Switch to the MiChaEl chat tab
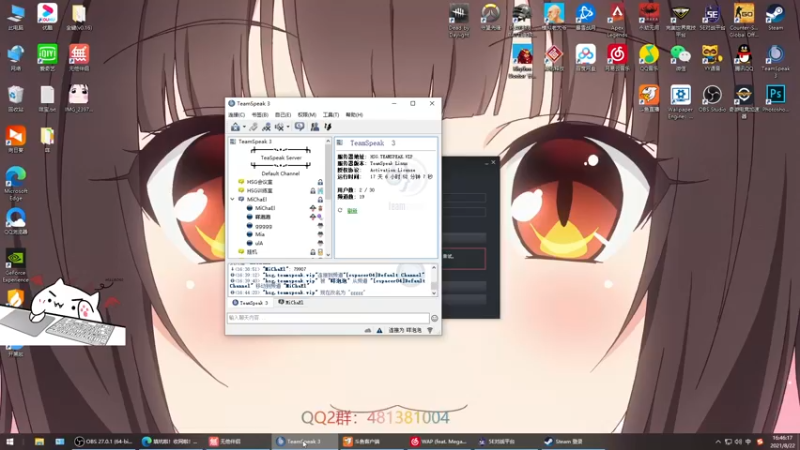The height and width of the screenshot is (450, 800). [x=291, y=303]
